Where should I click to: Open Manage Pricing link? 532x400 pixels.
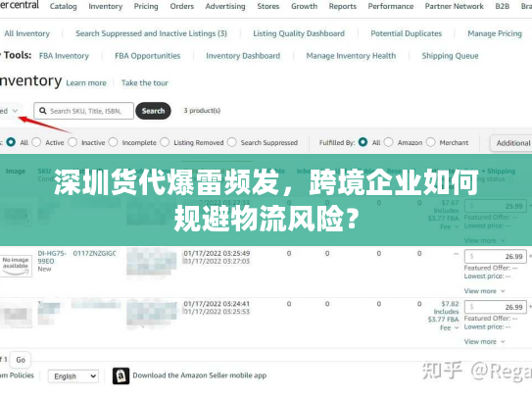[495, 33]
